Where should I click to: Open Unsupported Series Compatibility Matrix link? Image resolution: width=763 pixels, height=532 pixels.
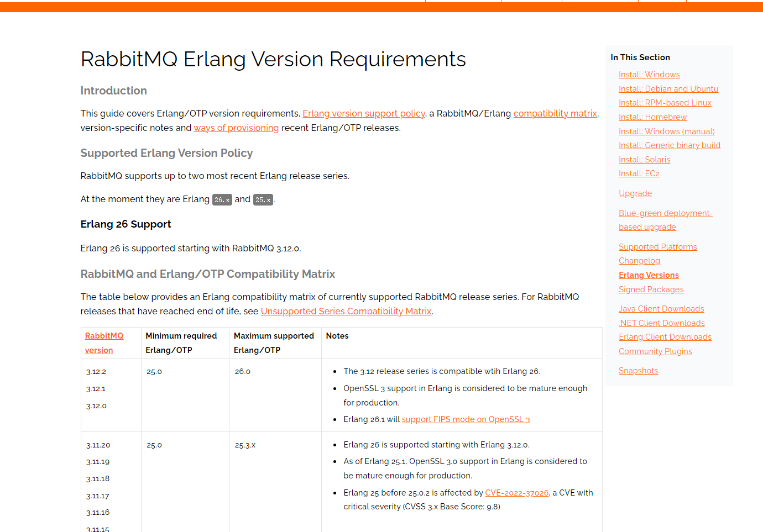[346, 311]
